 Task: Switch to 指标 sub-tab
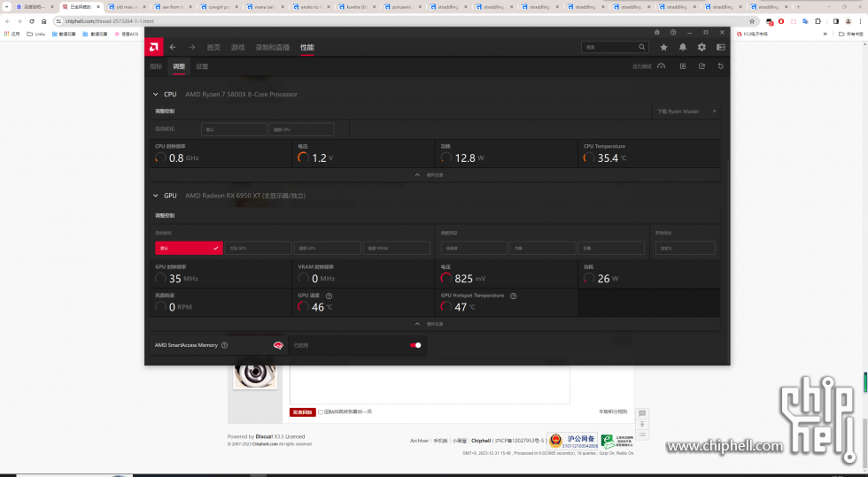click(156, 66)
